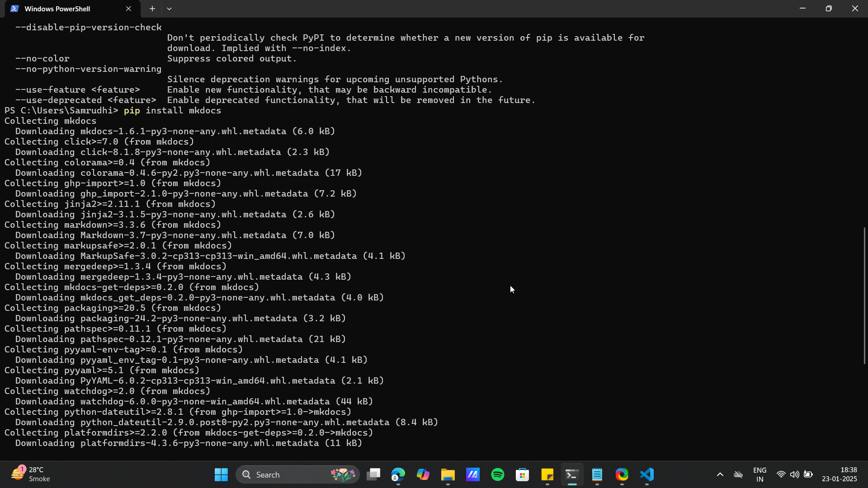Image resolution: width=868 pixels, height=488 pixels.
Task: Open Copilot from the taskbar
Action: pos(423,474)
